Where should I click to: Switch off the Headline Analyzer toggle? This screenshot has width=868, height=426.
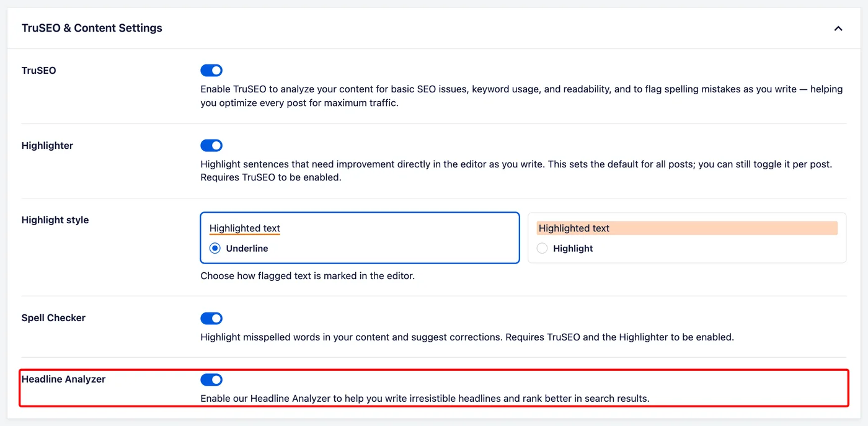pos(211,379)
